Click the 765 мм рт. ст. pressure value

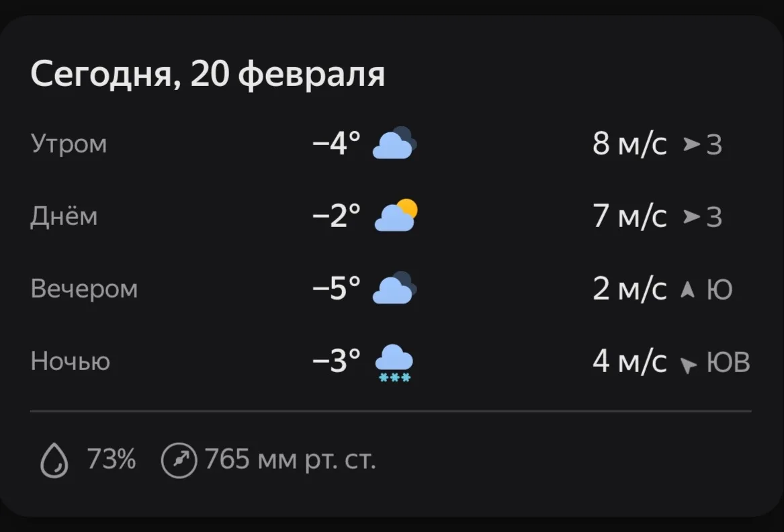tap(290, 461)
